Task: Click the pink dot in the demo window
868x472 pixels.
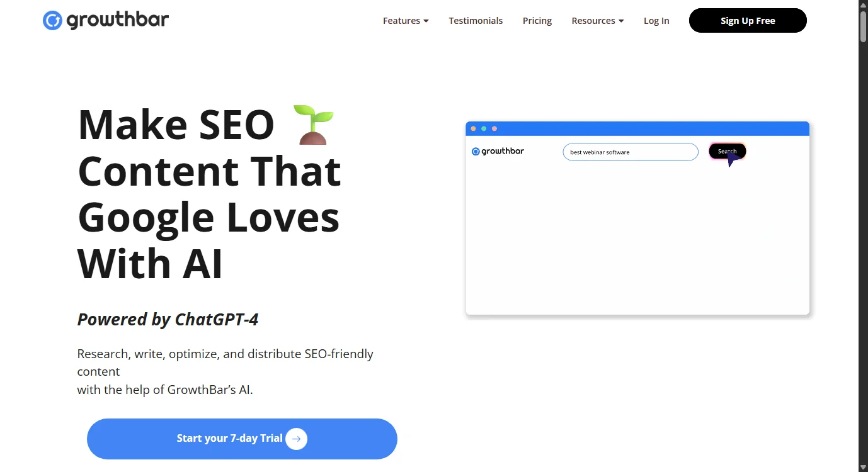Action: [494, 128]
